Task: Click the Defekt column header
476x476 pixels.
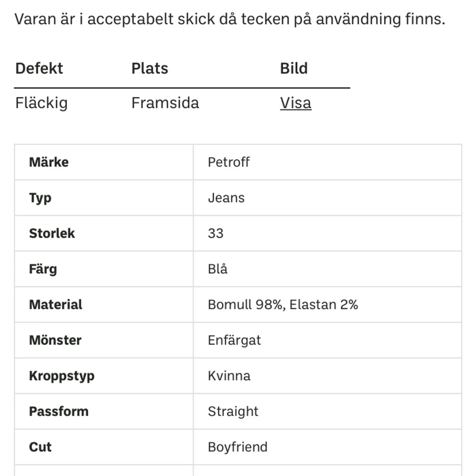Action: click(39, 68)
